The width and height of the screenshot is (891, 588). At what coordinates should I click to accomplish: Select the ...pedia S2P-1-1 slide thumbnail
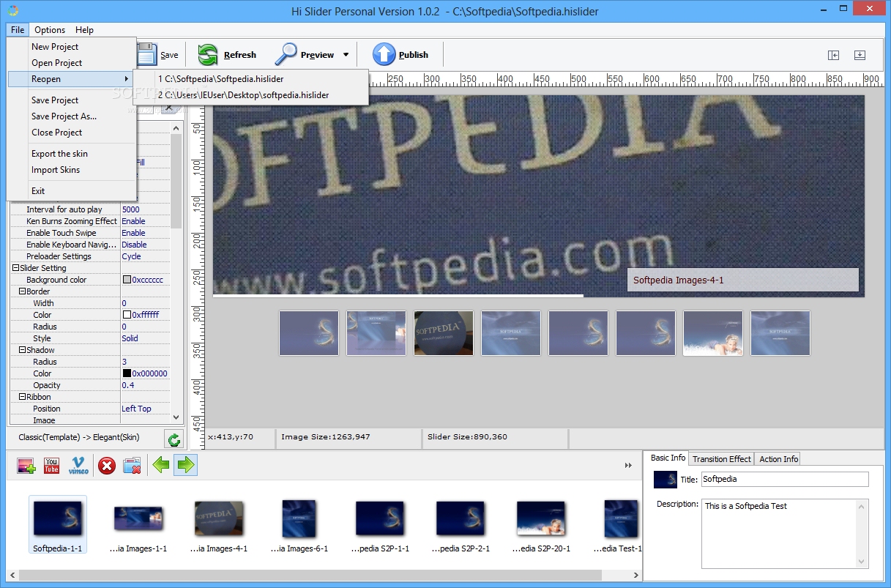380,524
